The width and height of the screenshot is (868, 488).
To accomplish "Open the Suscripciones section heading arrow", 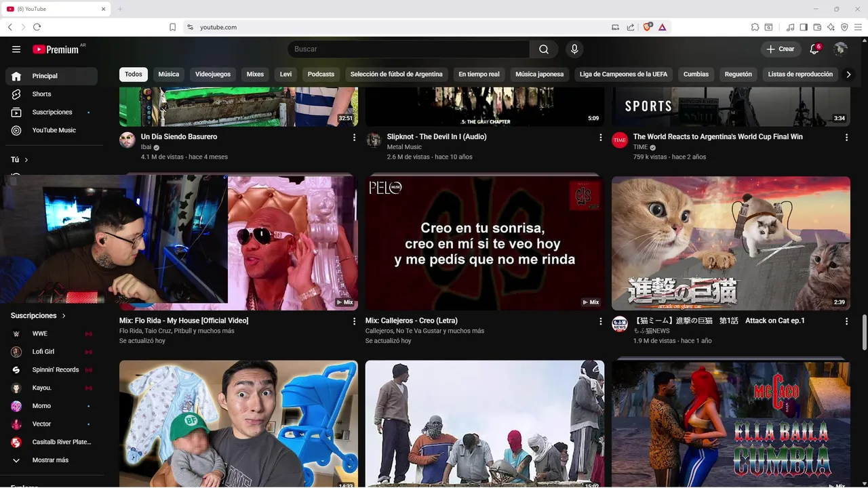I will pos(64,316).
